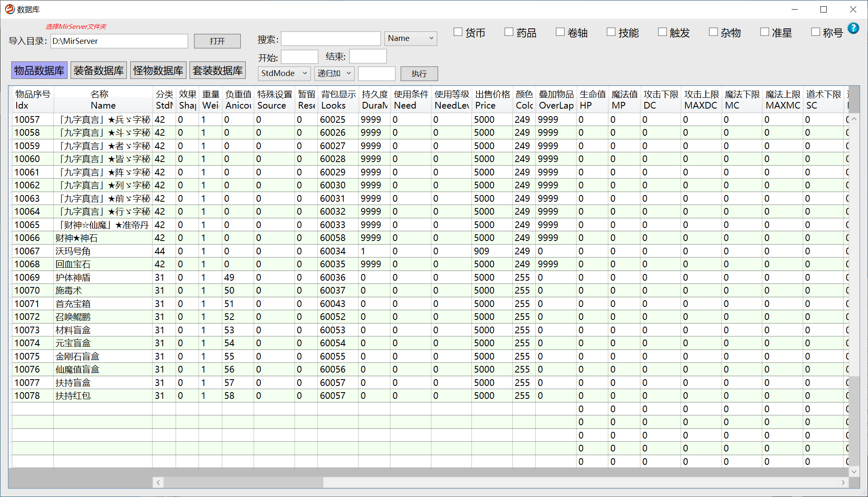Image resolution: width=868 pixels, height=497 pixels.
Task: Switch to the 装备数据库 tab
Action: pyautogui.click(x=98, y=70)
